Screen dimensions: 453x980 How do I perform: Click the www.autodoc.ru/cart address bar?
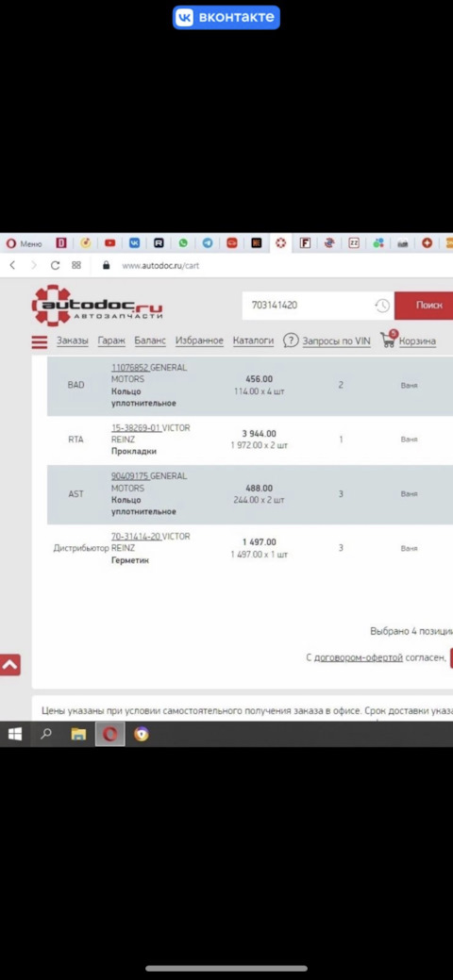(160, 266)
